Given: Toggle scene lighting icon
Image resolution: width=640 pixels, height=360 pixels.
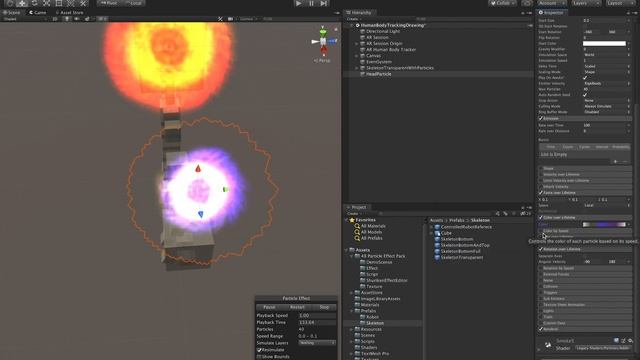Looking at the screenshot, I should tap(67, 19).
